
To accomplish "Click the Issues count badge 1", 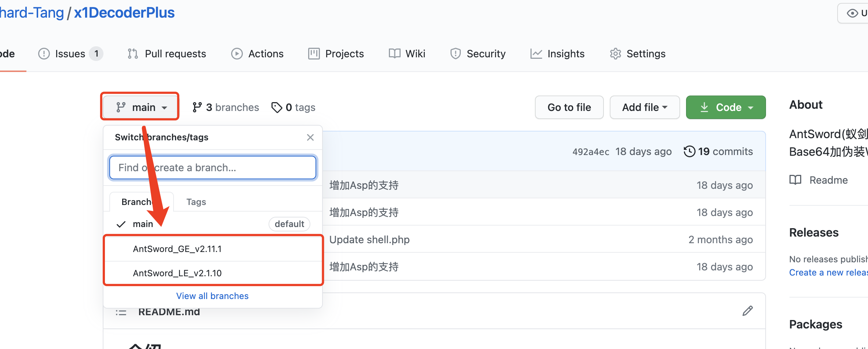I will pyautogui.click(x=96, y=54).
